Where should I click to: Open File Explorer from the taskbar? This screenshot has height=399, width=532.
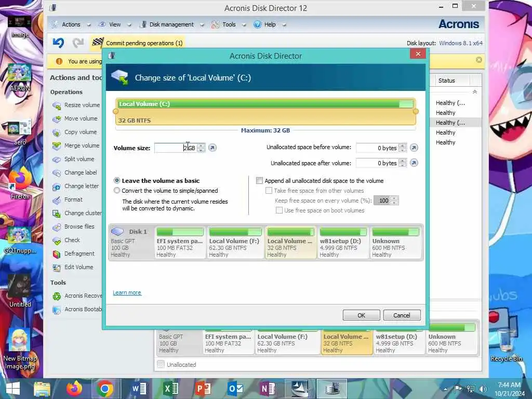click(42, 389)
